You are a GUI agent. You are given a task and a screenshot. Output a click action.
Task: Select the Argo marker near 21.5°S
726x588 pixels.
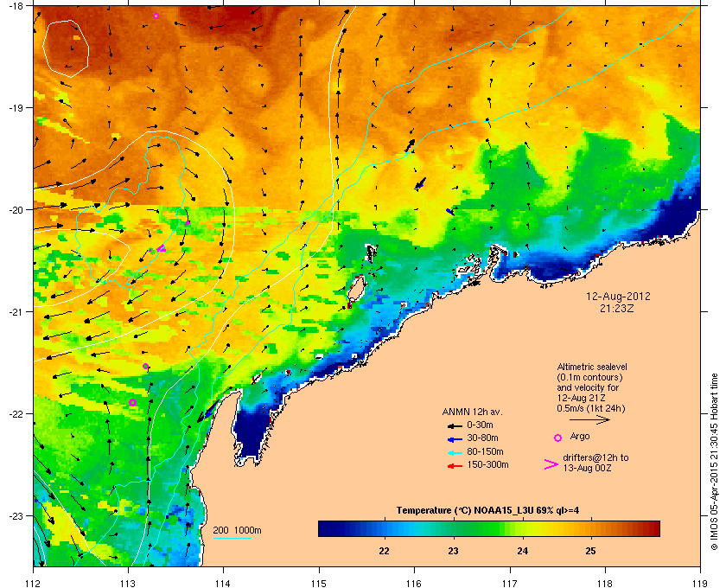coord(145,366)
